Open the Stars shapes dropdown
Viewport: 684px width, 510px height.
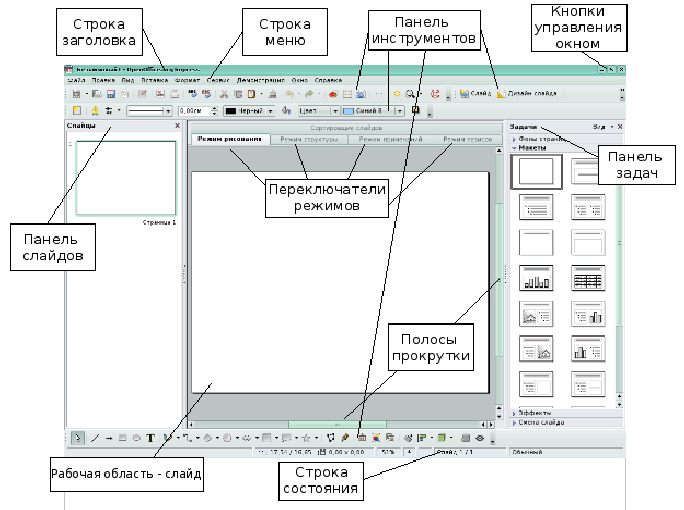coord(316,438)
